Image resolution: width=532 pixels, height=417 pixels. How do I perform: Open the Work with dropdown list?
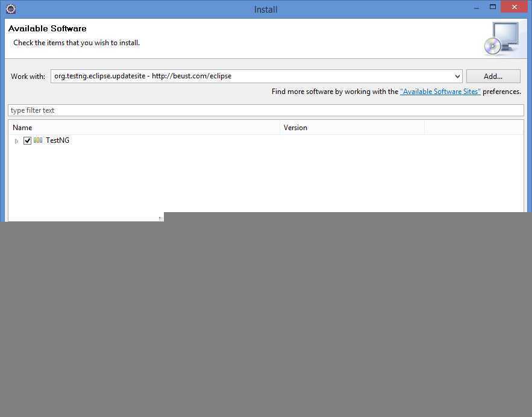pyautogui.click(x=457, y=77)
